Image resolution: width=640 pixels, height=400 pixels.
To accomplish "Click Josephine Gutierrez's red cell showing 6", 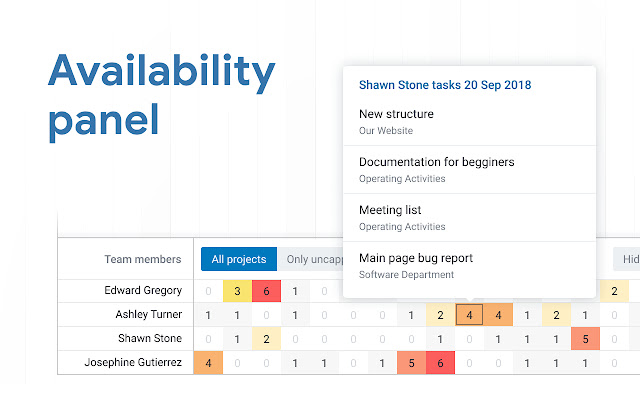I will 440,362.
